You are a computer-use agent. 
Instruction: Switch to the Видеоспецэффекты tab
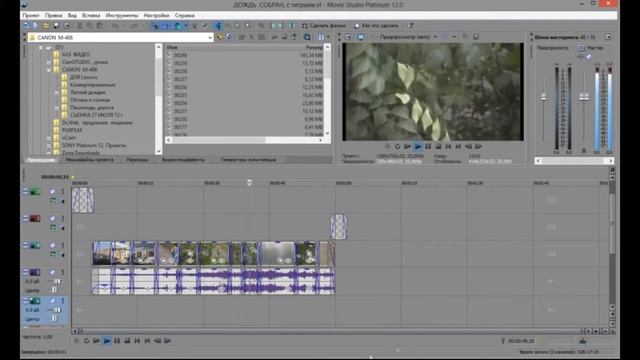tap(183, 160)
